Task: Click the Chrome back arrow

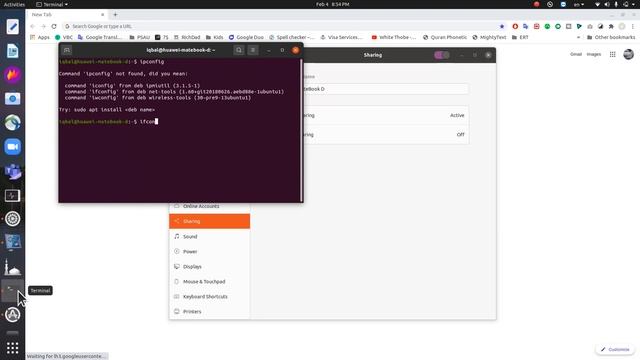Action: pos(33,26)
